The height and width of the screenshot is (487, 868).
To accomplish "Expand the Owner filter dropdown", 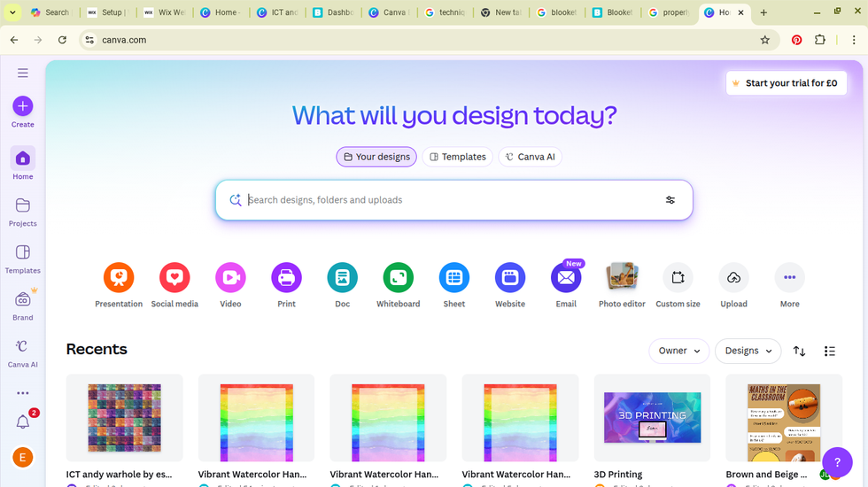I will click(x=678, y=351).
